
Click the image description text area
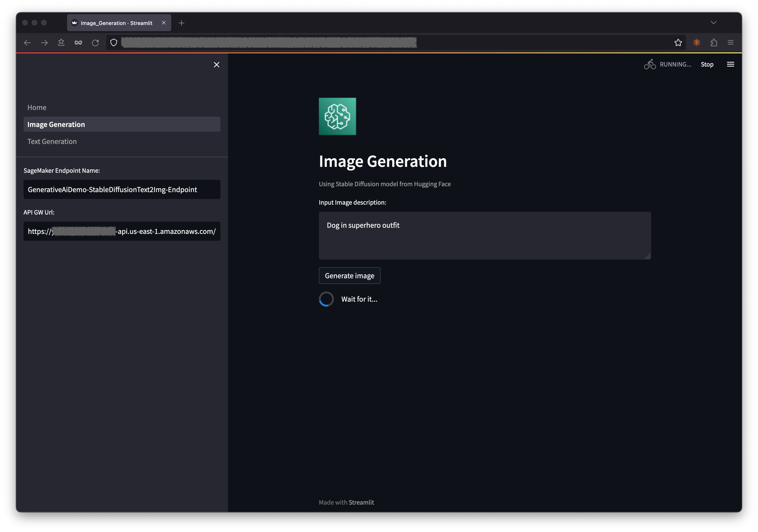coord(484,236)
